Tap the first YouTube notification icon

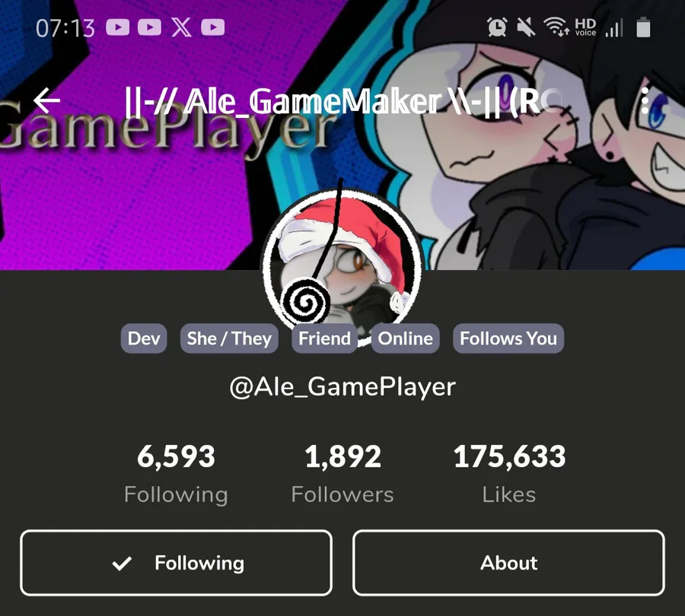(x=118, y=27)
